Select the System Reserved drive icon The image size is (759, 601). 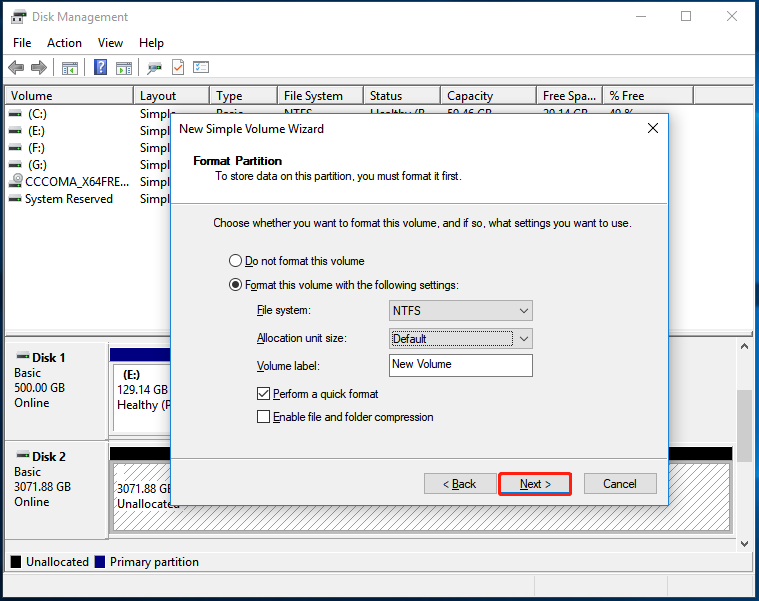[x=15, y=199]
